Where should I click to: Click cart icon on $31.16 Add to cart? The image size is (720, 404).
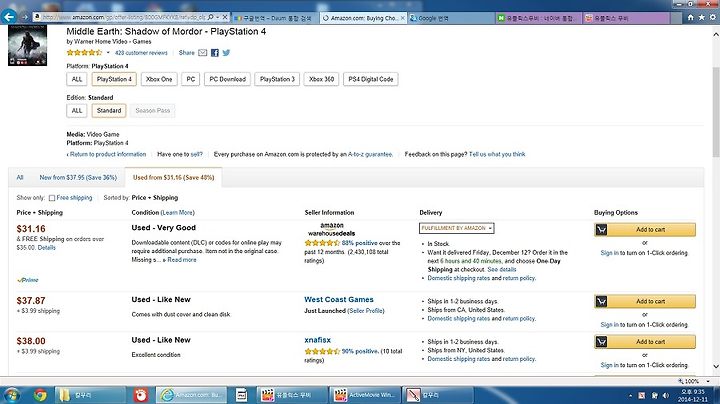tap(601, 230)
